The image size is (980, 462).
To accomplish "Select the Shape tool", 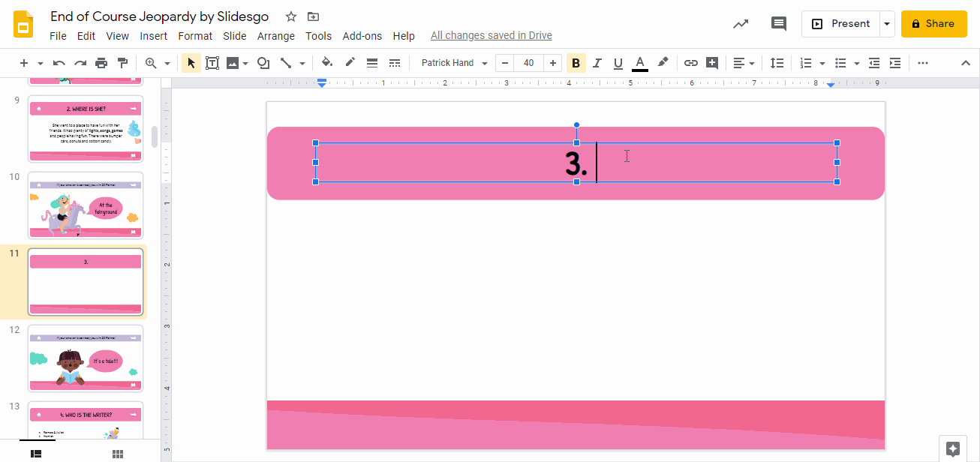I will (x=263, y=62).
